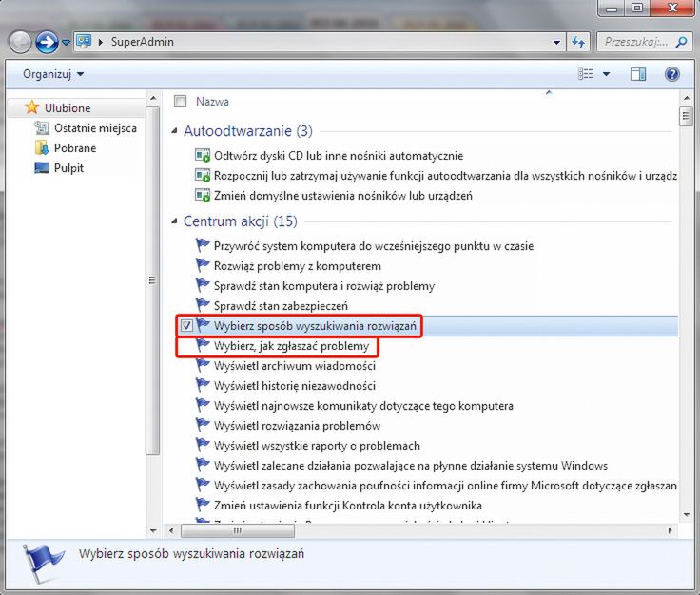Screen dimensions: 700x595
Task: Click the Ulubione star icon
Action: (x=31, y=107)
